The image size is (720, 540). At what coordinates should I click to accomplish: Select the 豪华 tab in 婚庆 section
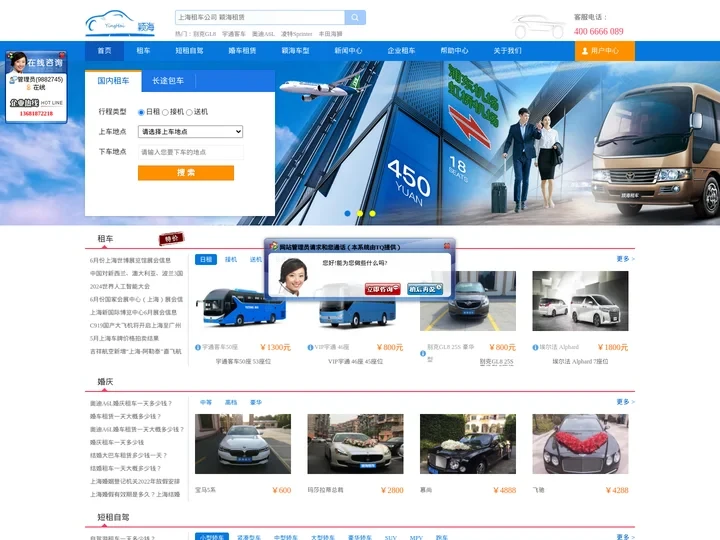(256, 402)
